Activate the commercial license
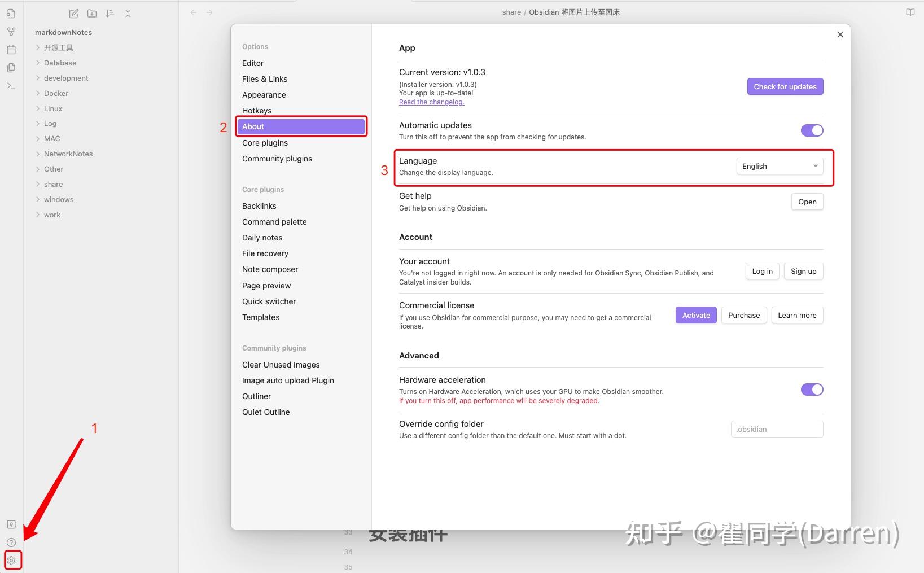 696,315
